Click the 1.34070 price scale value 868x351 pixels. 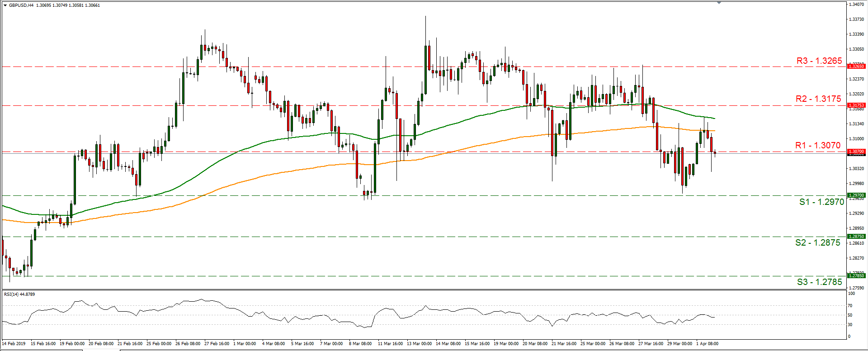click(x=857, y=5)
